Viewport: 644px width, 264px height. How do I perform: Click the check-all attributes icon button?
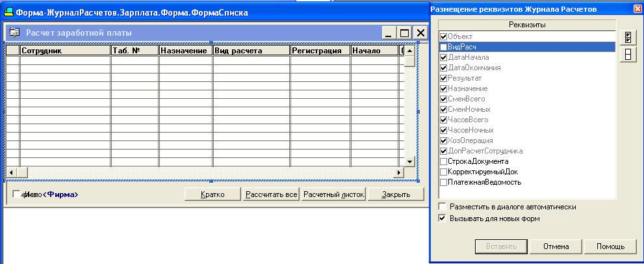pos(628,38)
